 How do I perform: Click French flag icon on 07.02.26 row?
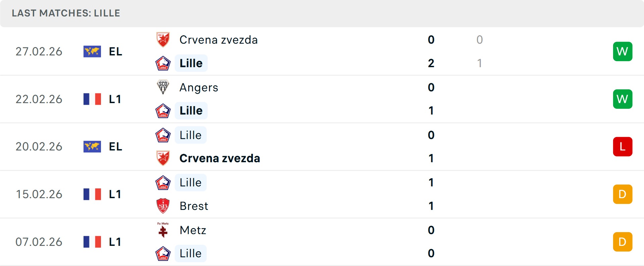[92, 242]
